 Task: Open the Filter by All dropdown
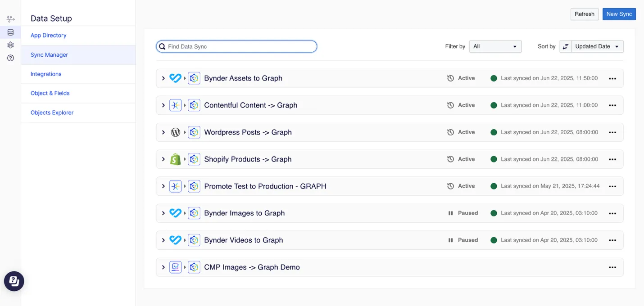tap(495, 46)
